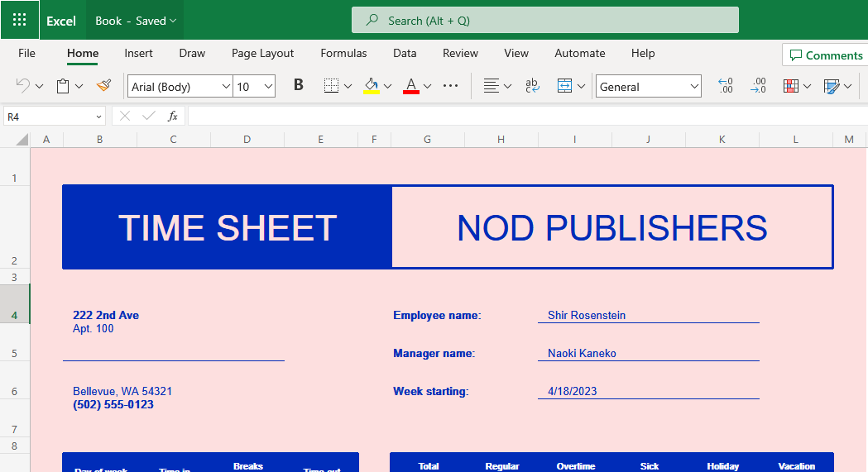Viewport: 868px width, 472px height.
Task: Select column K header
Action: pos(722,139)
